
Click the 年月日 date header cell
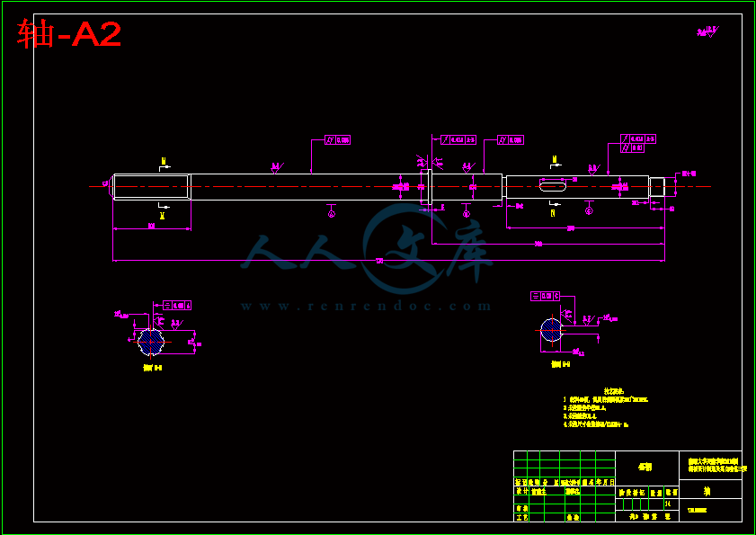click(x=606, y=482)
